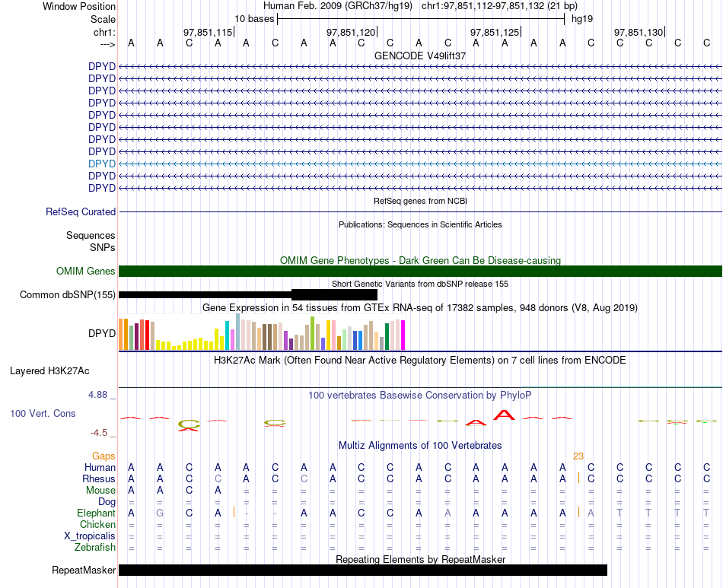Click the hg19 label by the scale bar

click(582, 19)
